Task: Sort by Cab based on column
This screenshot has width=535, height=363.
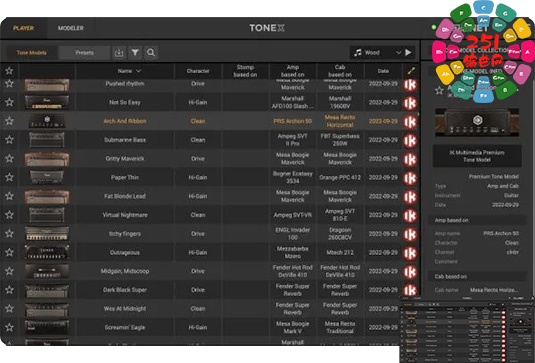Action: point(340,71)
